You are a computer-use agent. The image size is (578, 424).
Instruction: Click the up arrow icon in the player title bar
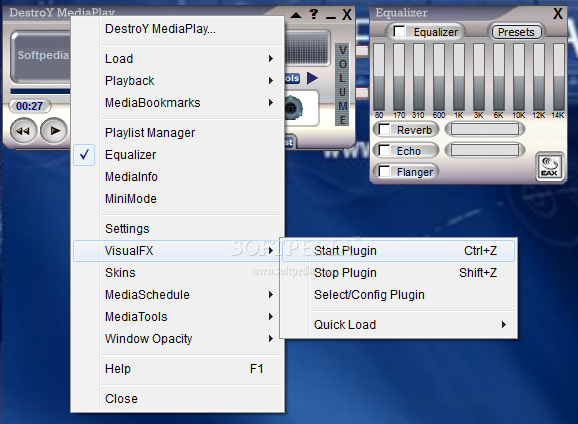[296, 15]
